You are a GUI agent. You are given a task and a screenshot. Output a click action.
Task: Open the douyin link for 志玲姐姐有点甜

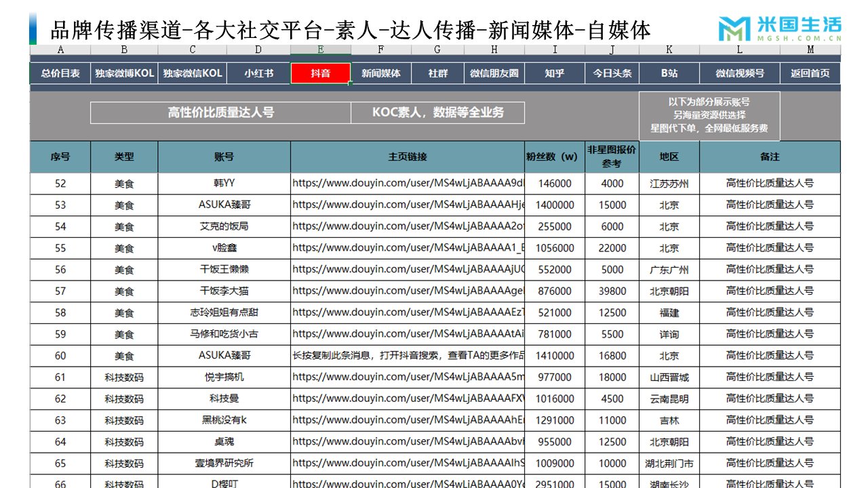pos(408,312)
